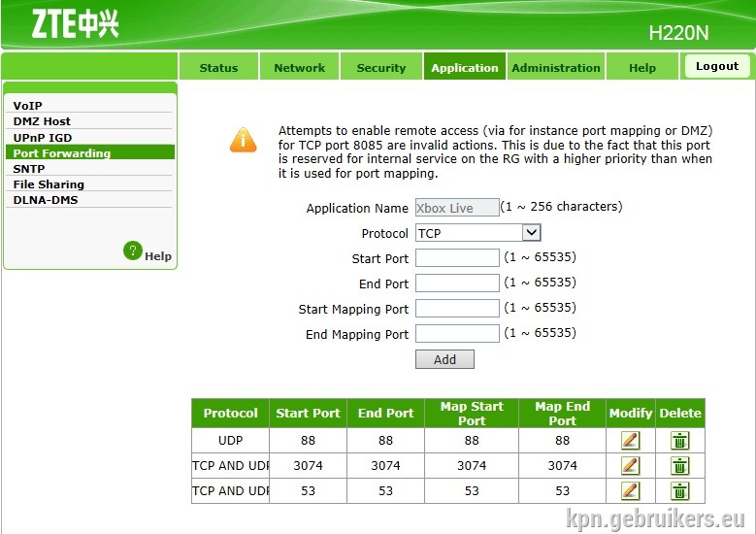Click the End Port input field
The image size is (756, 534).
point(457,284)
